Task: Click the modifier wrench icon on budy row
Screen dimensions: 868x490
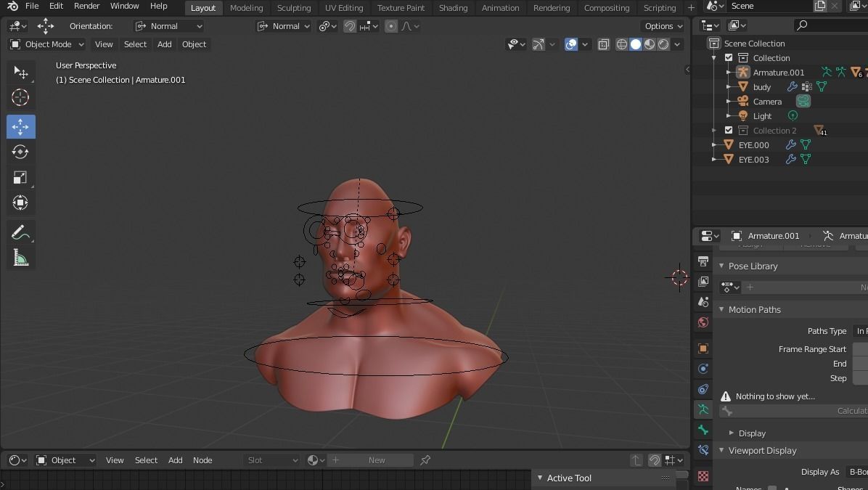Action: (x=793, y=87)
